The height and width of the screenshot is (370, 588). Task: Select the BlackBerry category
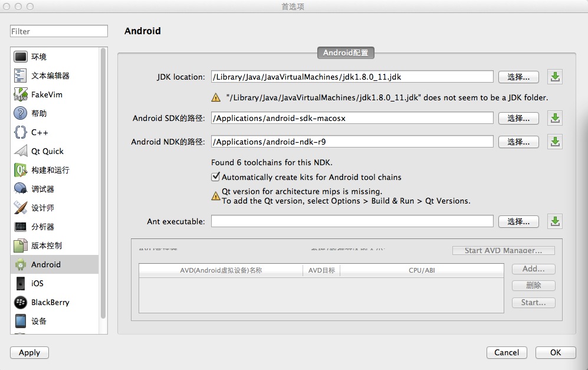55,302
